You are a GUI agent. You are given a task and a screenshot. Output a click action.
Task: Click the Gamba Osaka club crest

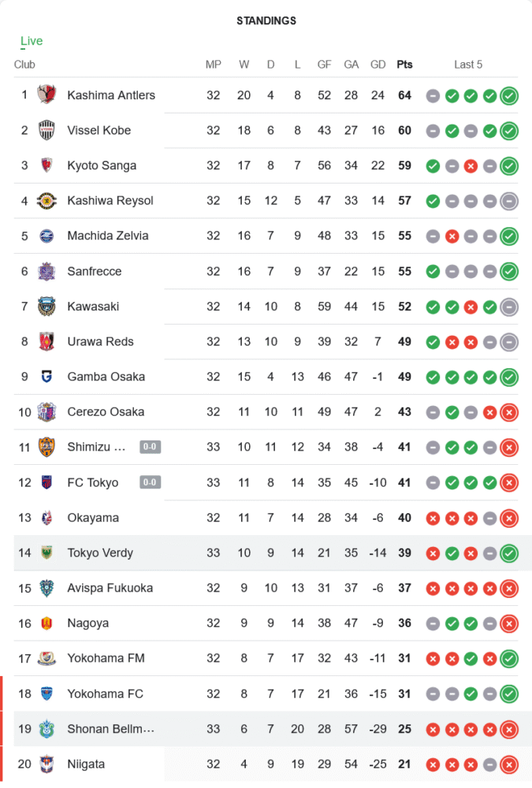(x=47, y=377)
